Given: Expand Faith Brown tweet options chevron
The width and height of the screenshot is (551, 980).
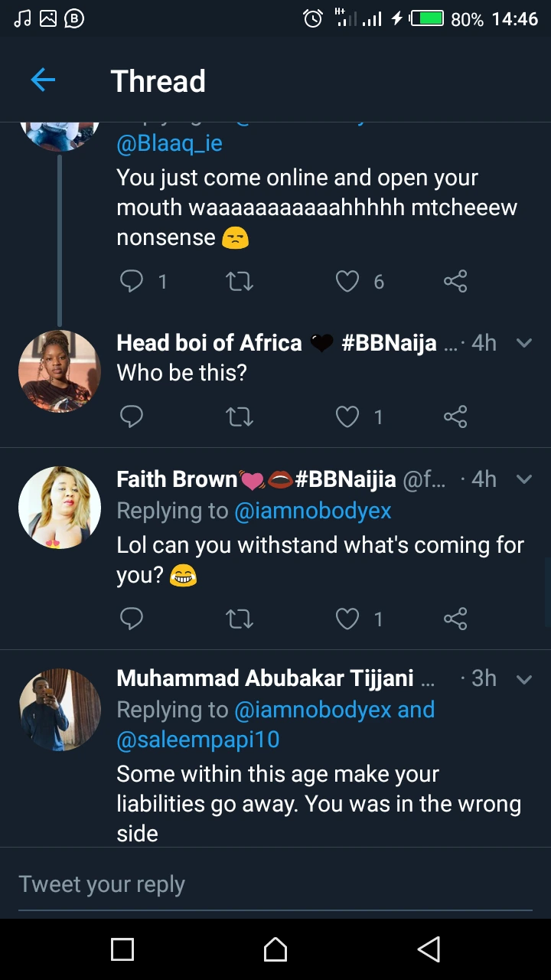Looking at the screenshot, I should coord(524,479).
